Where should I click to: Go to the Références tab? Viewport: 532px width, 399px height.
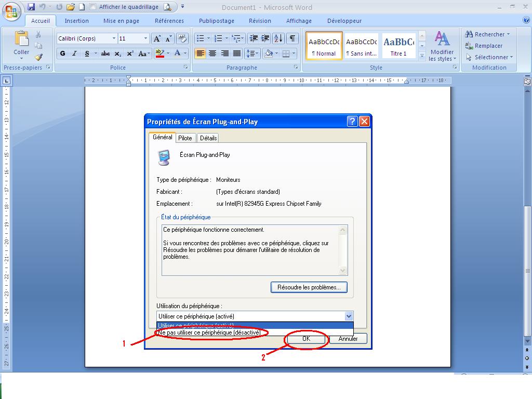coord(169,21)
